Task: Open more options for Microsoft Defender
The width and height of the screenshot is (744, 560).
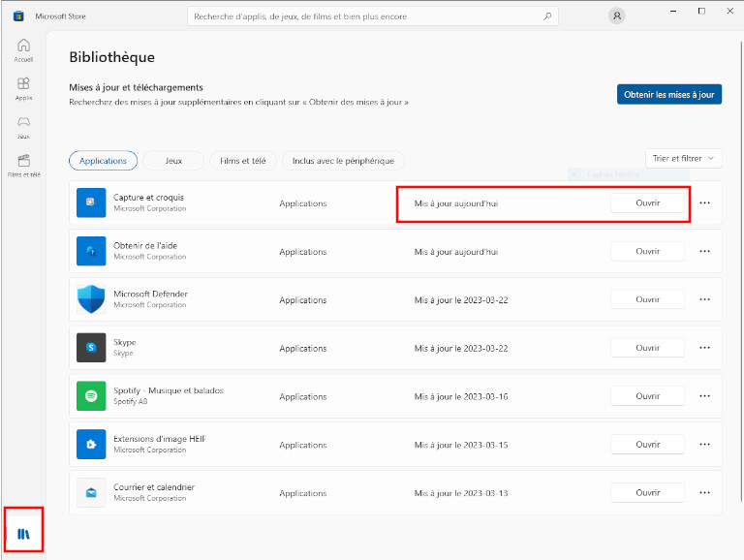Action: [704, 299]
